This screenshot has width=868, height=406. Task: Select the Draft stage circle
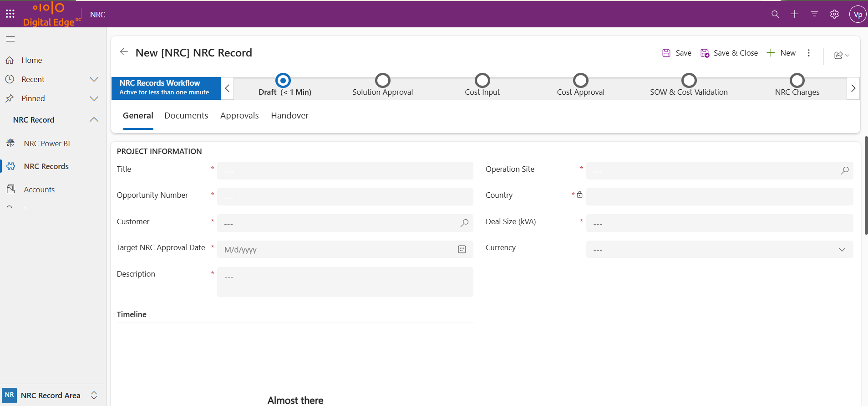tap(283, 81)
